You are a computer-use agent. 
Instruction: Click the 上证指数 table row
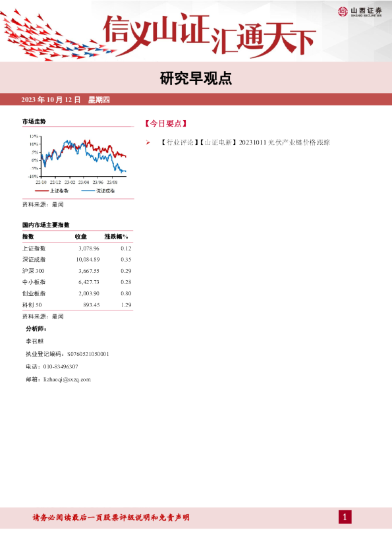coord(77,248)
